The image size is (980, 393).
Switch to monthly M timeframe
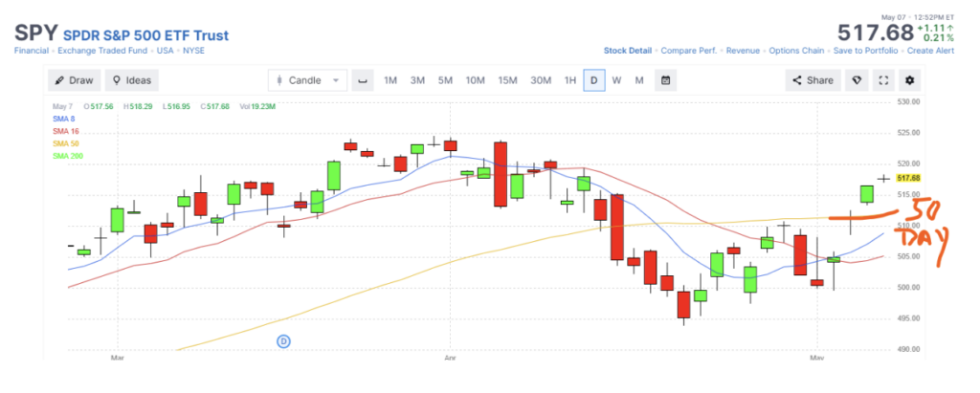[639, 80]
